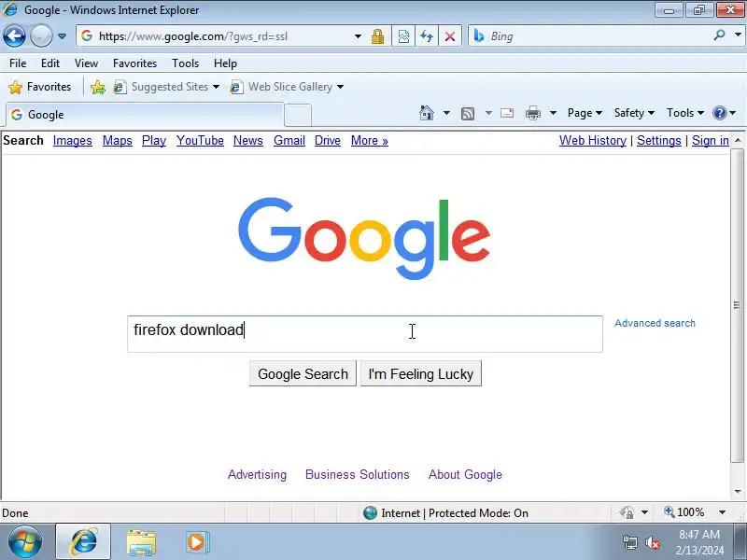
Task: Open the Tools menu in menu bar
Action: click(x=185, y=63)
